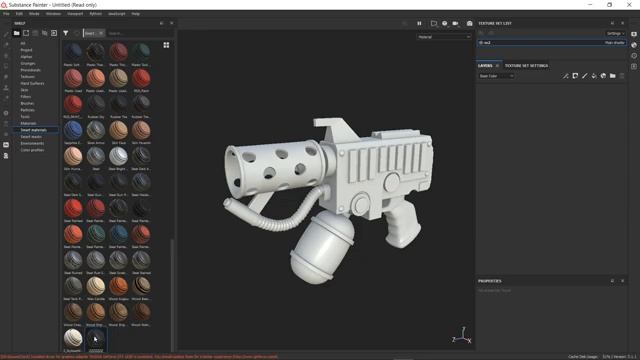Viewport: 640px width, 360px height.
Task: Pause viewport rendering
Action: pos(419,23)
